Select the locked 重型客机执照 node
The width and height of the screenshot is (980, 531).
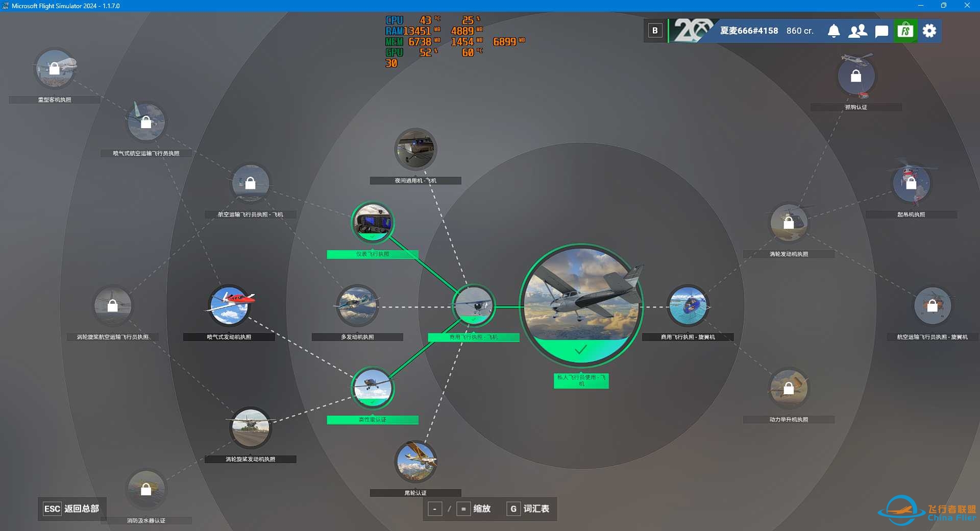[x=55, y=68]
